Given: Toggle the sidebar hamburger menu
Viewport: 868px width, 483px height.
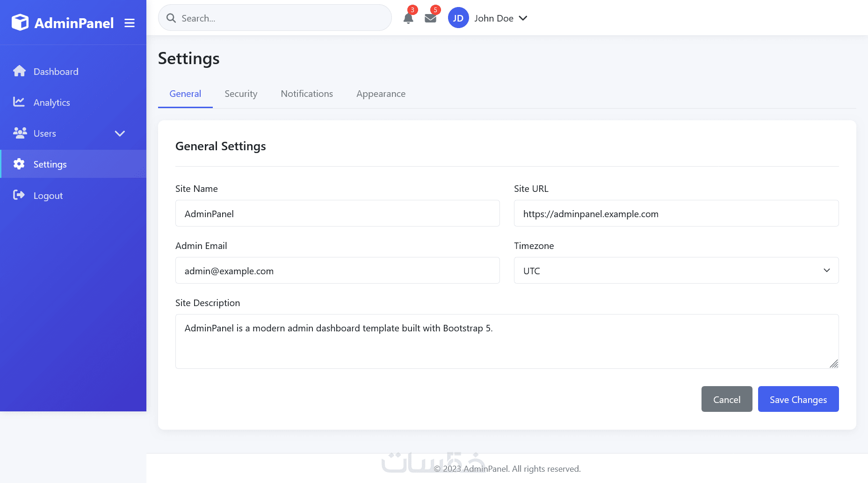Looking at the screenshot, I should (130, 23).
